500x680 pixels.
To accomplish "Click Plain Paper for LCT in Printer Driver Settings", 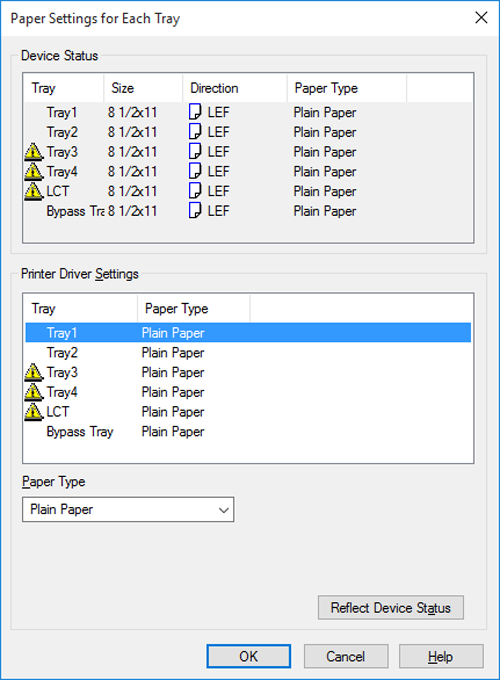I will [173, 412].
